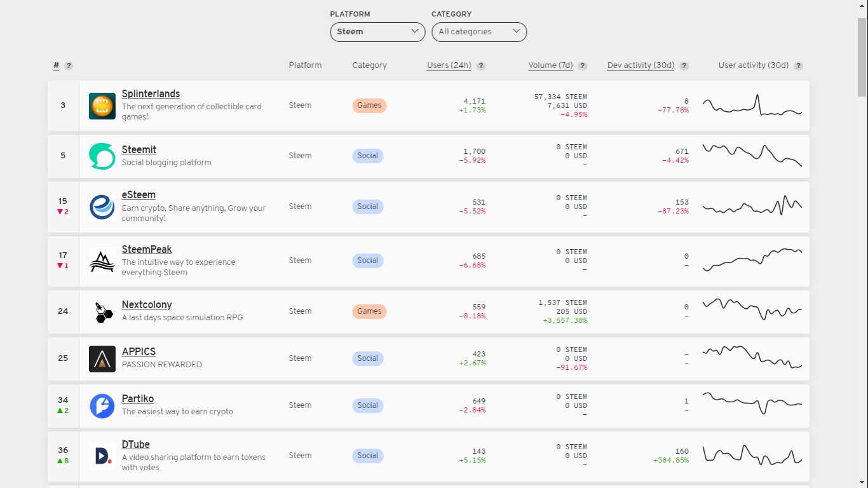
Task: Open the eSteem dapp page
Action: click(139, 195)
